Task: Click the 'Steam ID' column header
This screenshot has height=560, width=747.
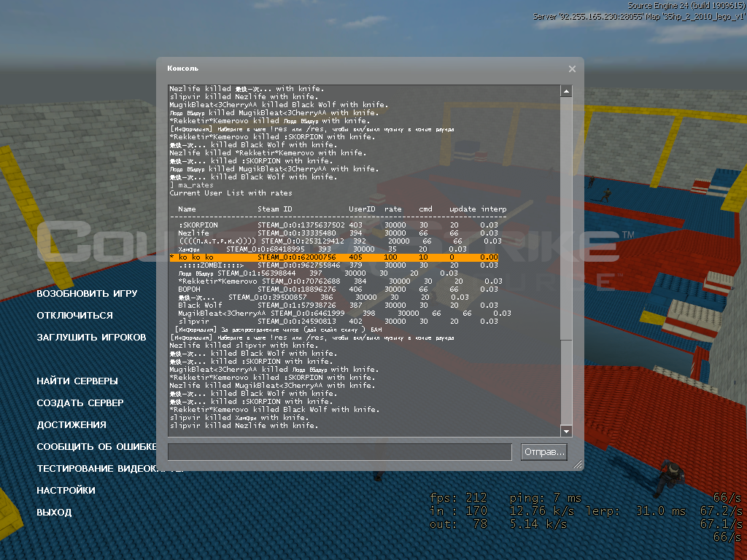Action: [275, 209]
